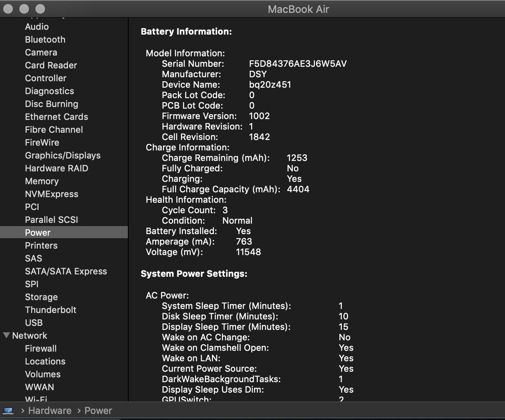This screenshot has height=420, width=505.
Task: Click the MacBook Air window title
Action: [x=298, y=9]
